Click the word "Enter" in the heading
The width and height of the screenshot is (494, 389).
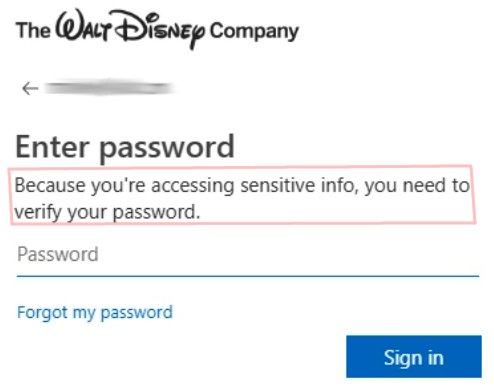pos(52,147)
